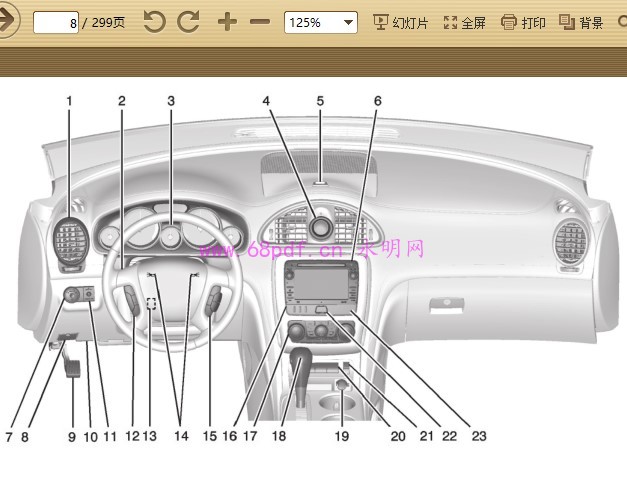Click the right side air vent
The width and height of the screenshot is (627, 494).
pyautogui.click(x=570, y=242)
